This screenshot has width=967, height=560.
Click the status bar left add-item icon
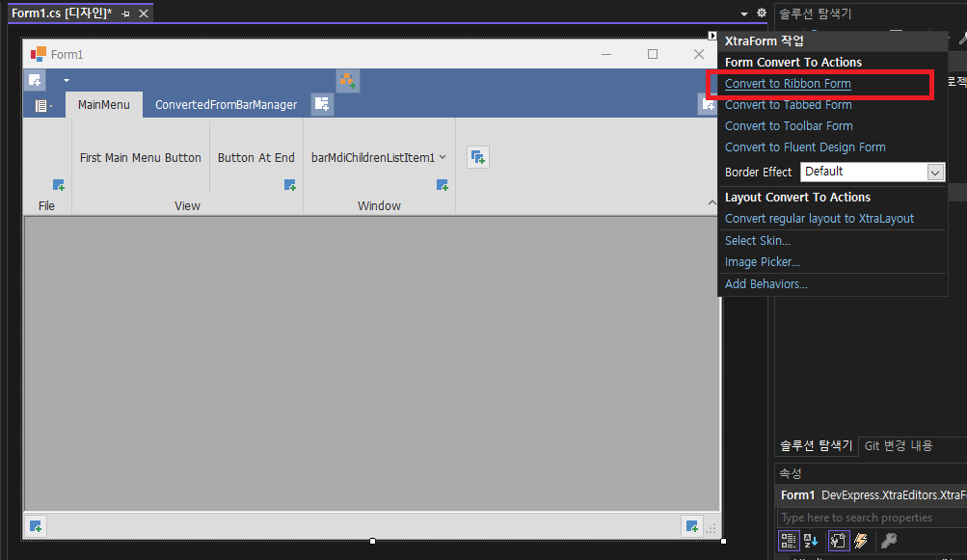point(36,526)
